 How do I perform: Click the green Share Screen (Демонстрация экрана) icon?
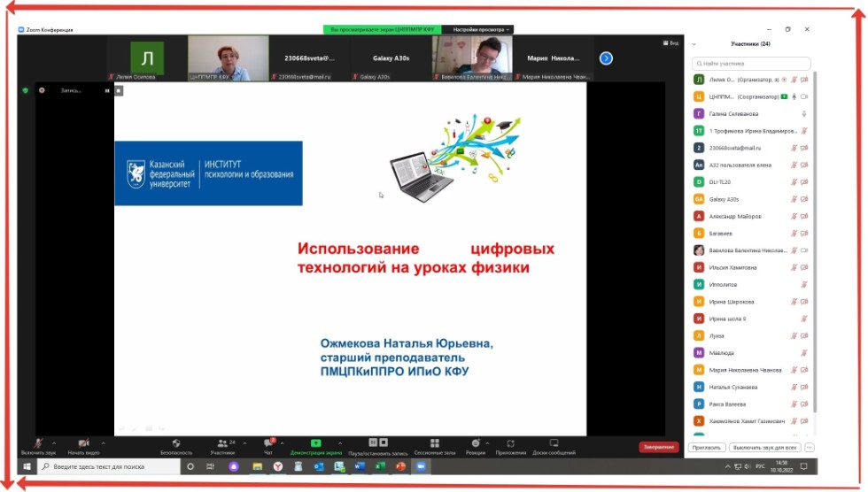[x=315, y=442]
